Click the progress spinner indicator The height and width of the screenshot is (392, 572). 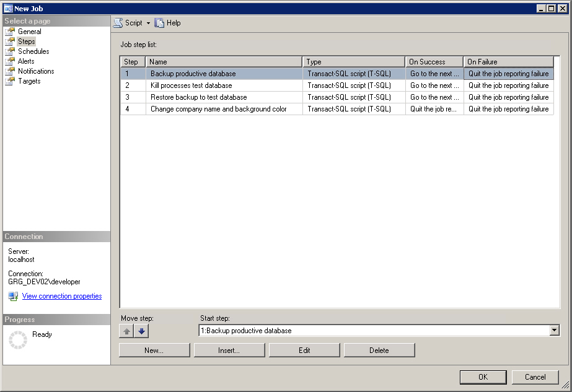click(18, 340)
